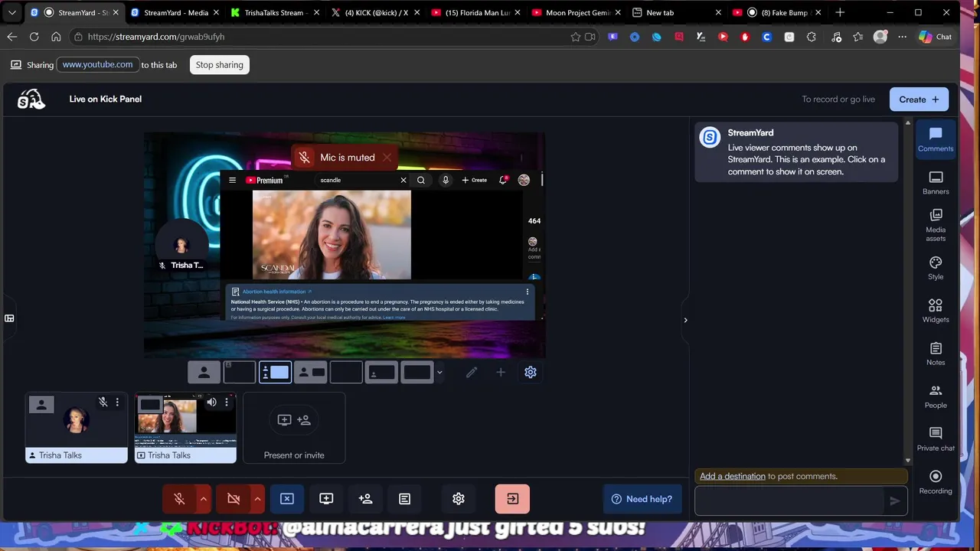Image resolution: width=980 pixels, height=551 pixels.
Task: Open the Style panel
Action: click(x=936, y=269)
